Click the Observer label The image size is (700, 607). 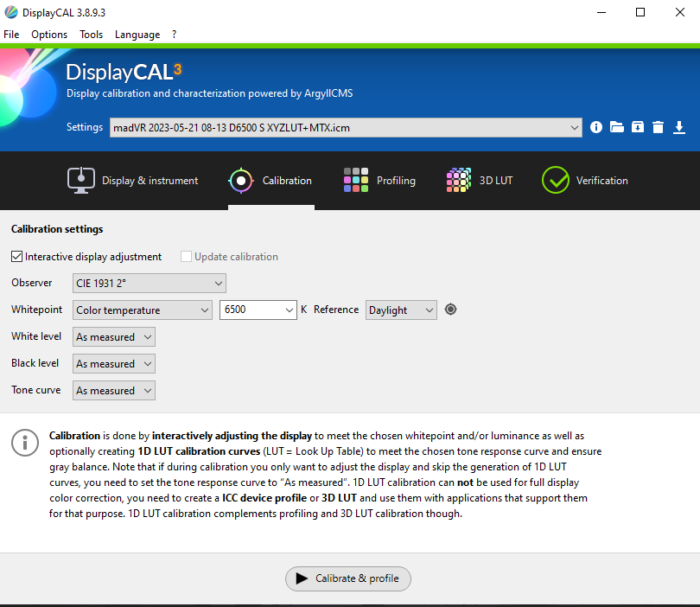coord(32,283)
